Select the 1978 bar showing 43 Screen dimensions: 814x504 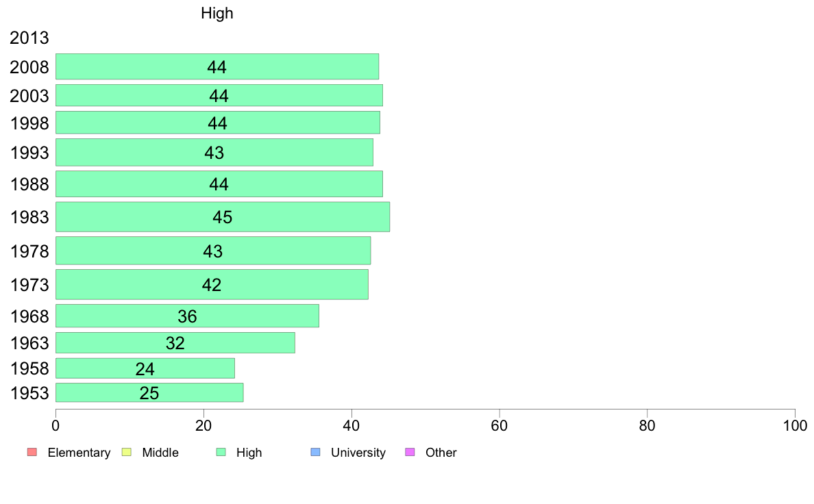(213, 251)
